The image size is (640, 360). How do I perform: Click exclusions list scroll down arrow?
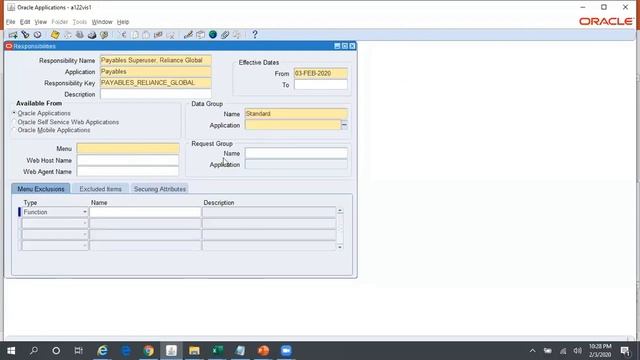pos(340,247)
